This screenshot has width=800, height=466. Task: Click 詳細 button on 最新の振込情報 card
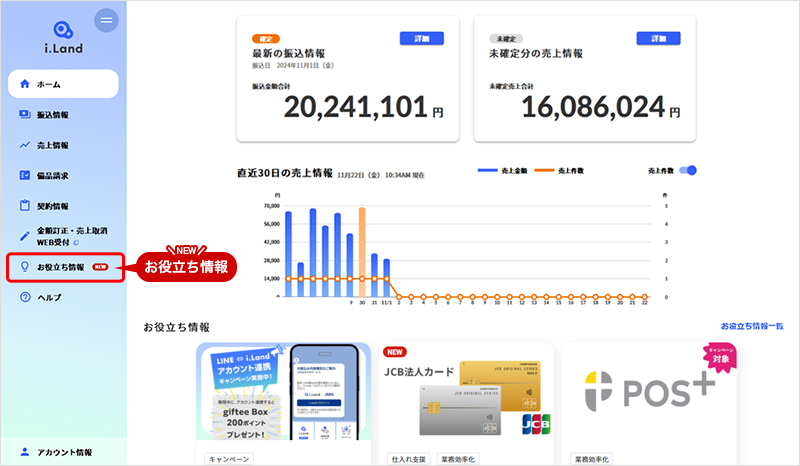[x=421, y=38]
